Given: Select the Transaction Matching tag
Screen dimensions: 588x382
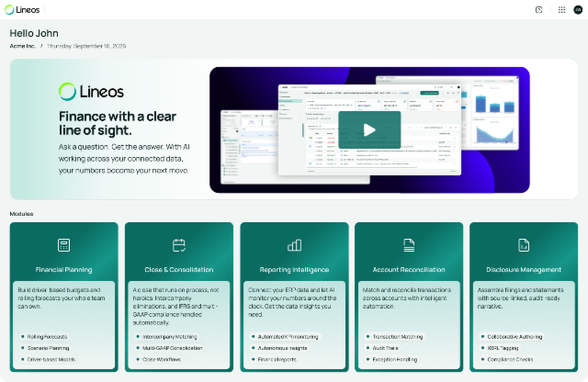Looking at the screenshot, I should click(x=395, y=337).
